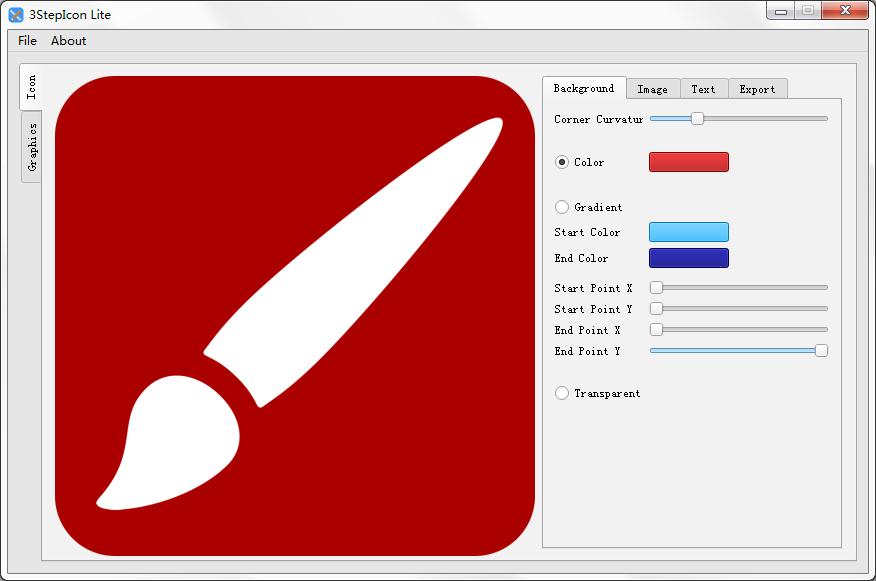Click the Start Point X slider handle
Viewport: 876px width, 581px height.
(656, 288)
